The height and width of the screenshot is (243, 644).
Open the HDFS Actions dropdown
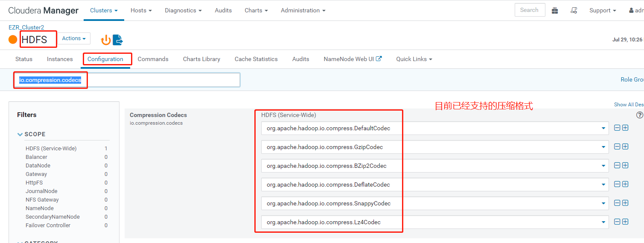point(74,38)
